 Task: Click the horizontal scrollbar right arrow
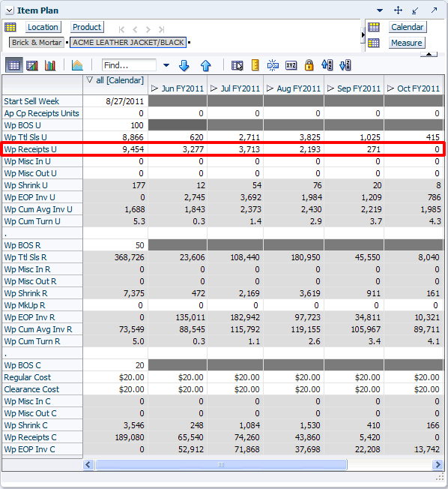[x=438, y=465]
